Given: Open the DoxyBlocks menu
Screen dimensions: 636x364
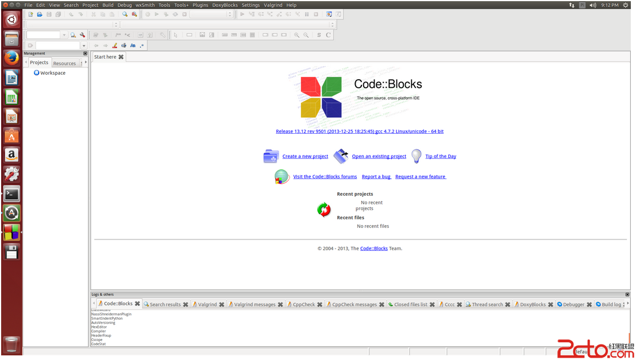Looking at the screenshot, I should pyautogui.click(x=225, y=5).
